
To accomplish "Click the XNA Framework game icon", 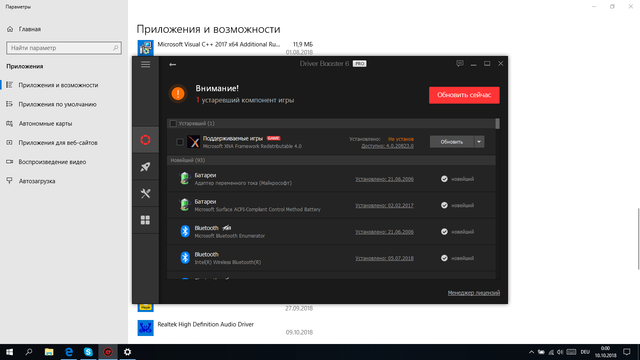I will [193, 142].
